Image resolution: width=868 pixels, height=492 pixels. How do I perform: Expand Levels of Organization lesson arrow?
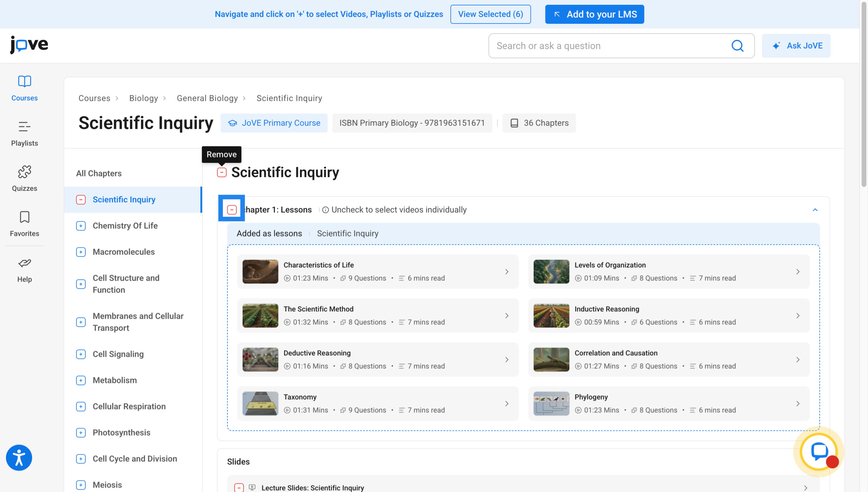pos(798,272)
